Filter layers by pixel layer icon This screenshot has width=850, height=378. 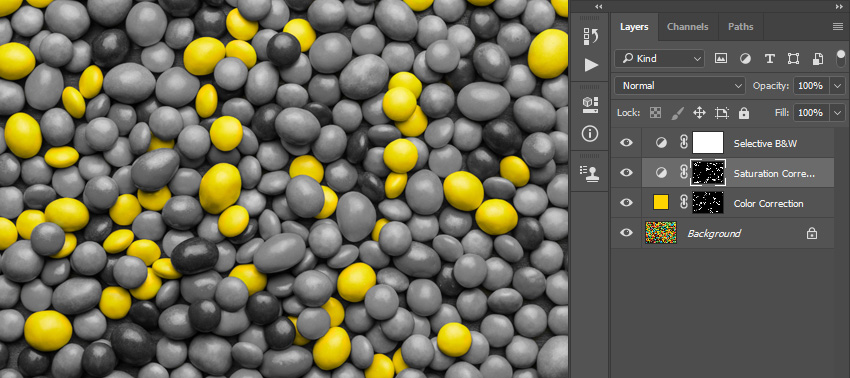click(720, 59)
